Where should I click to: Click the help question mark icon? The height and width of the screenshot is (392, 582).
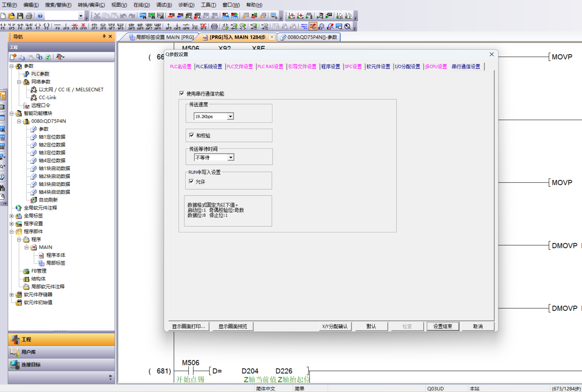[40, 16]
